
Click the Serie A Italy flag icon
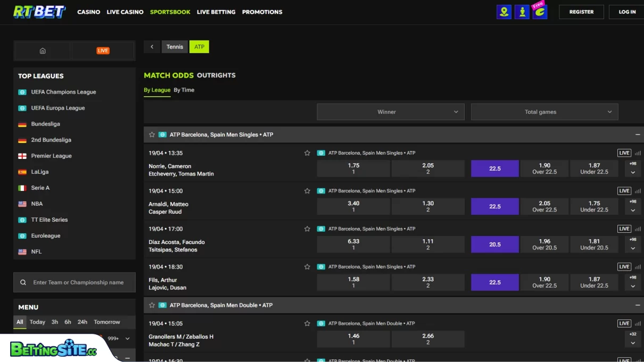[x=22, y=188]
